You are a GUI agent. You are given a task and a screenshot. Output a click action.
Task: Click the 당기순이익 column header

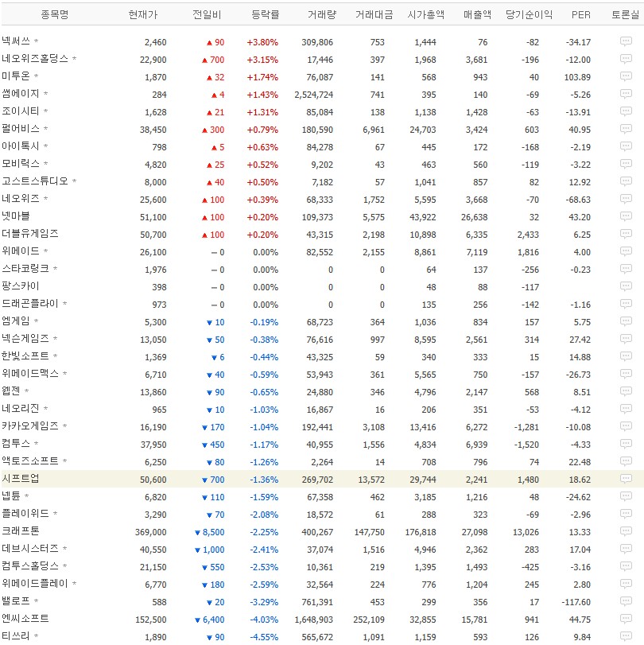pyautogui.click(x=529, y=15)
